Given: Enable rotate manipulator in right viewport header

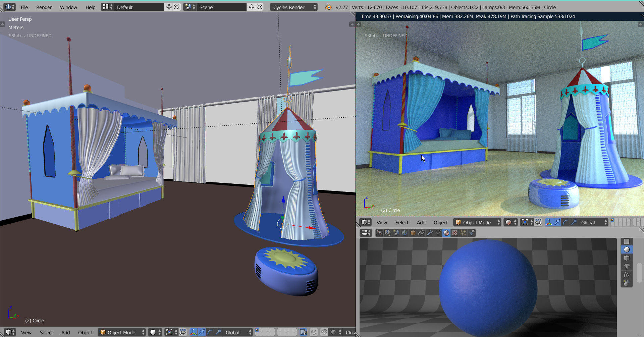Looking at the screenshot, I should tap(566, 222).
